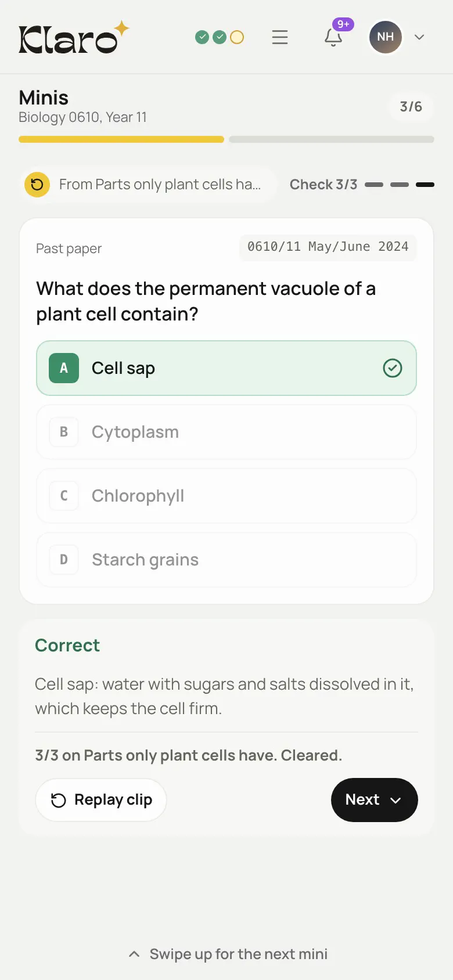Click the yellow replay circle icon

[37, 185]
